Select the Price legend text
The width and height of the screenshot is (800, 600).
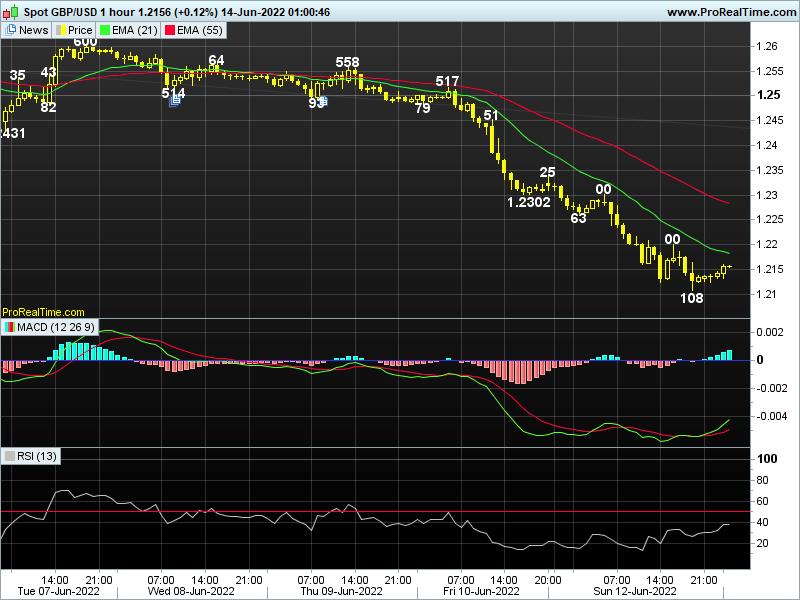click(x=80, y=30)
